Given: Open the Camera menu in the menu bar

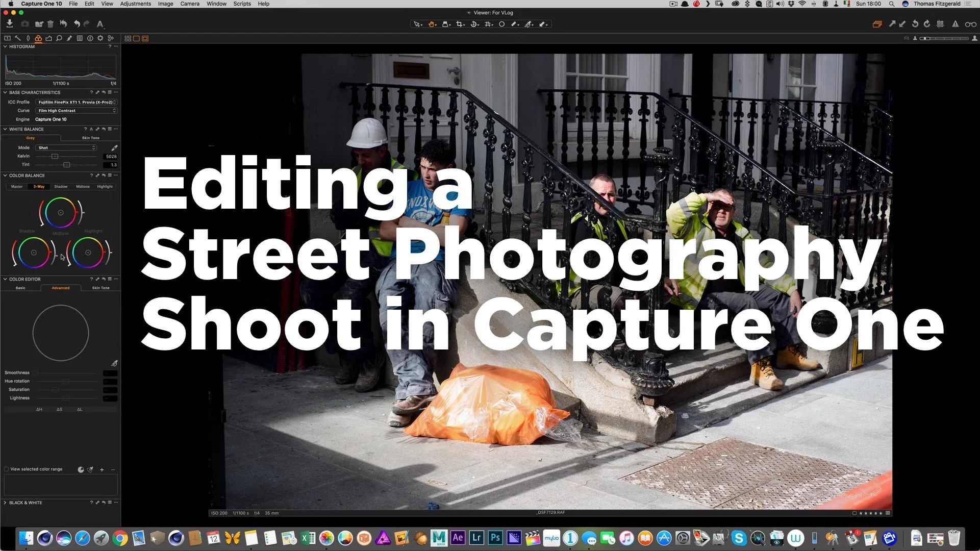Looking at the screenshot, I should [x=190, y=4].
